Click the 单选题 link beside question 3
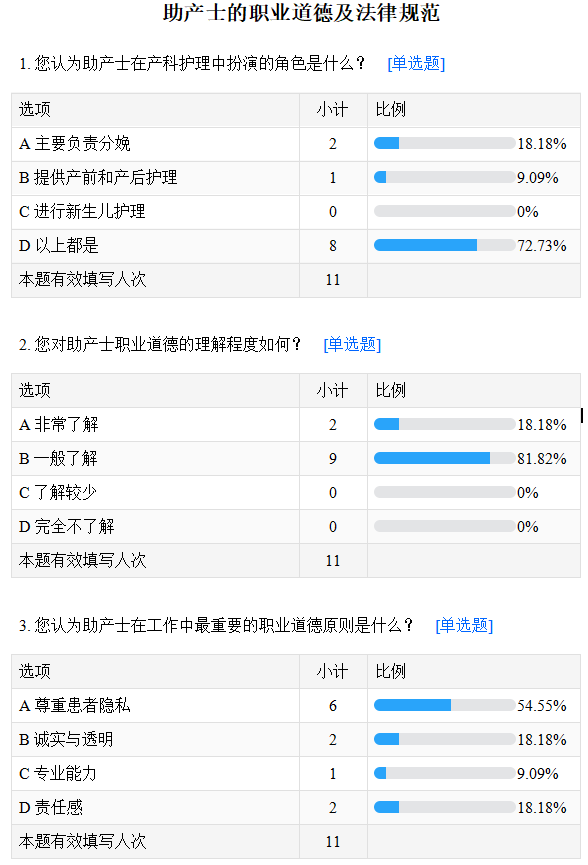Image resolution: width=588 pixels, height=865 pixels. point(464,625)
